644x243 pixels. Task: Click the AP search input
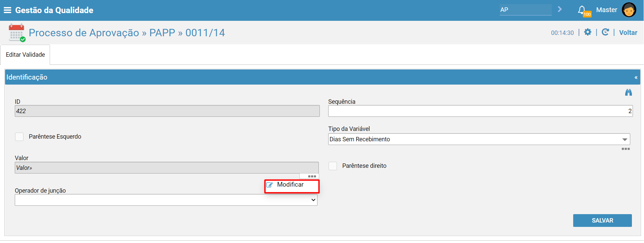click(525, 10)
